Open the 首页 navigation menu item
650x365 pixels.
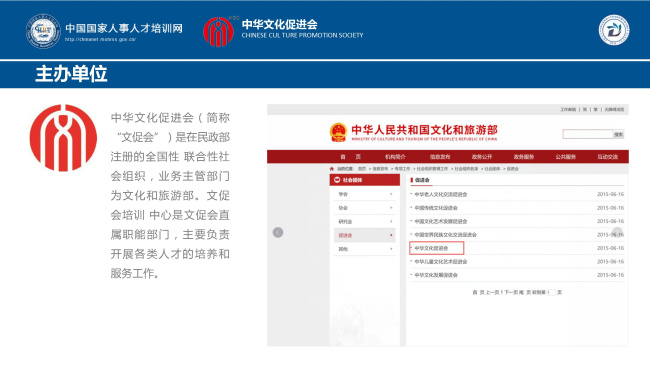tap(350, 157)
